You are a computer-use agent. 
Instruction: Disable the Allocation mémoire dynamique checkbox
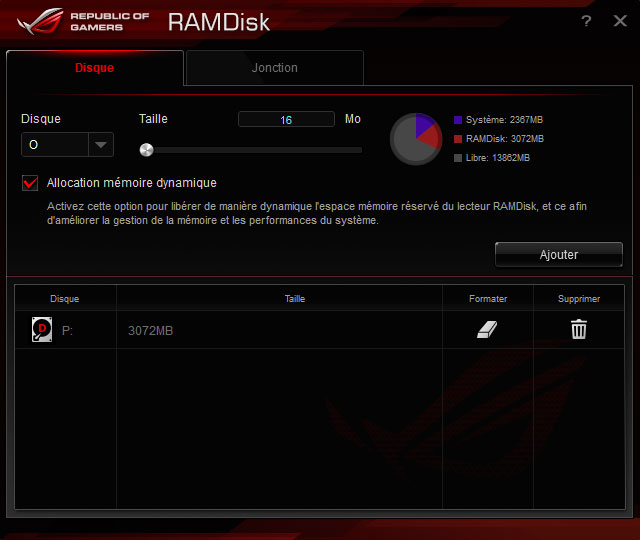(x=30, y=183)
